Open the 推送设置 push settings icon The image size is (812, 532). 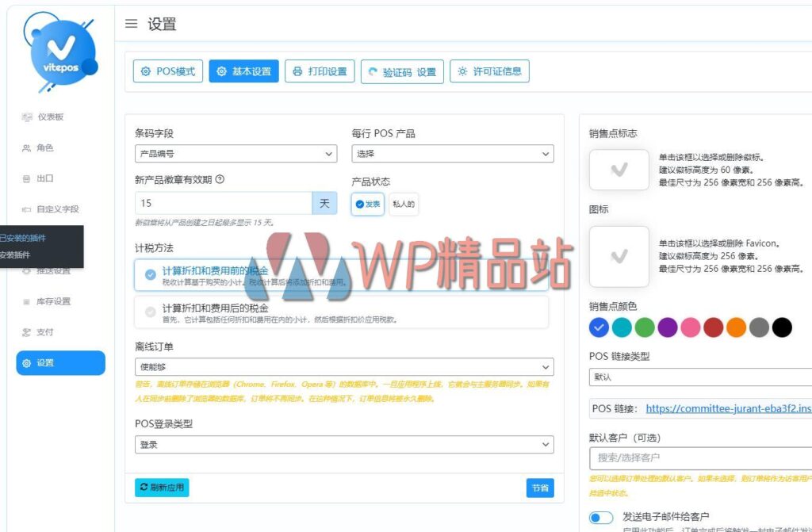(x=29, y=270)
